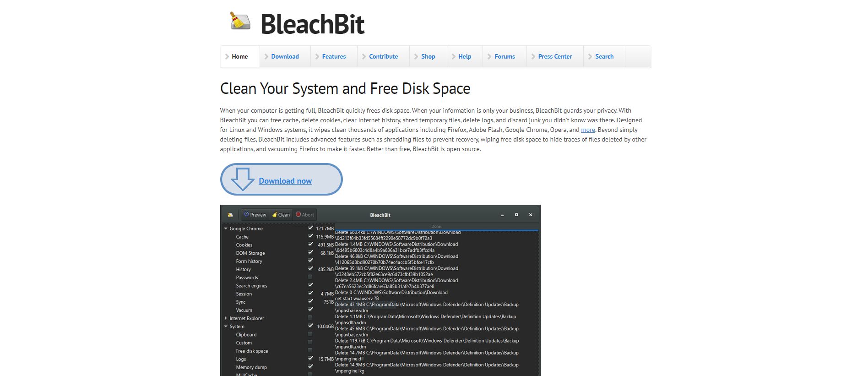Open the Search tab
This screenshot has height=376, width=868.
pyautogui.click(x=604, y=56)
